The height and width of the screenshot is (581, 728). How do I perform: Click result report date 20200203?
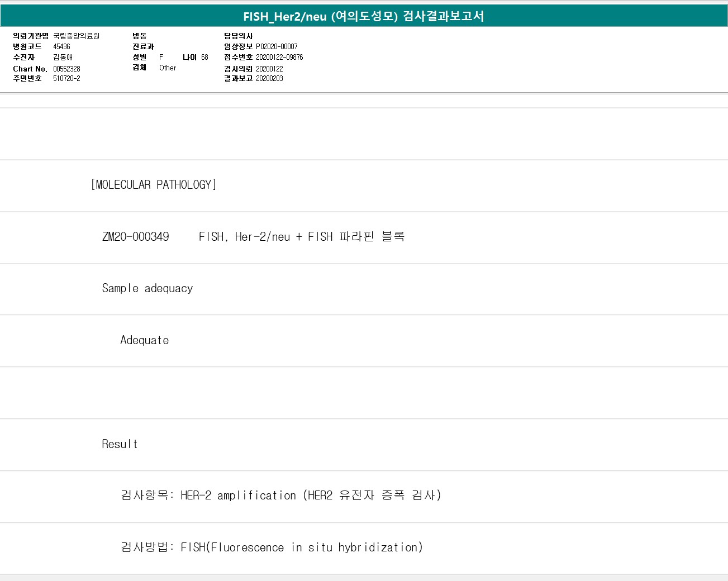(x=269, y=78)
